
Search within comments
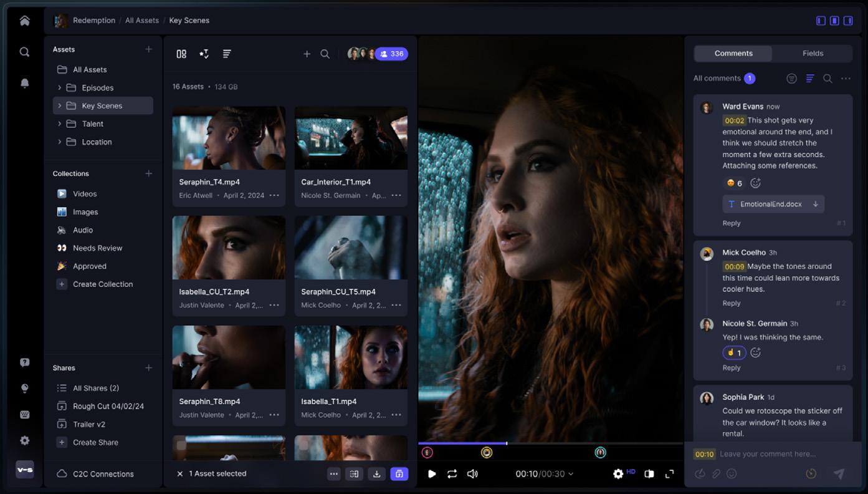827,79
